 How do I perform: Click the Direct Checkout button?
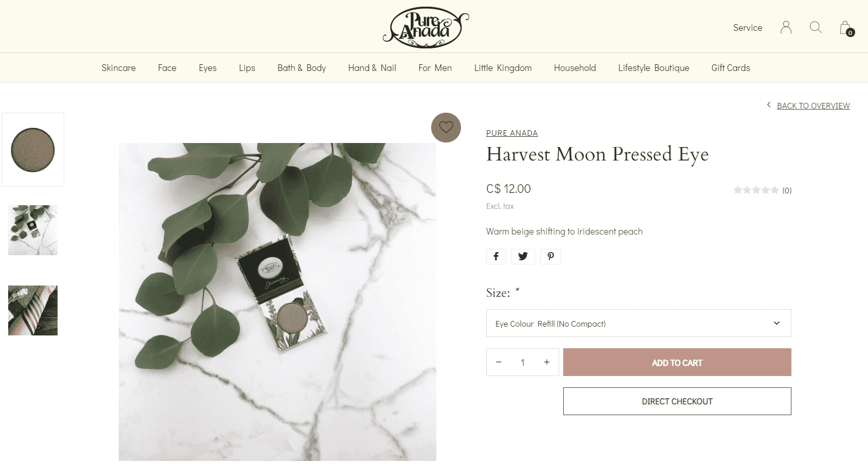[677, 401]
